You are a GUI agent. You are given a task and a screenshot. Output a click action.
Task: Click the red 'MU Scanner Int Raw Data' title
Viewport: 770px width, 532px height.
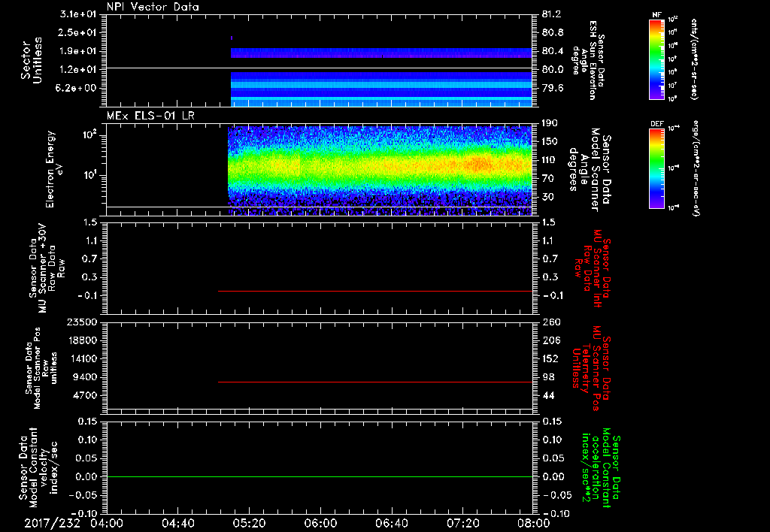click(x=592, y=268)
